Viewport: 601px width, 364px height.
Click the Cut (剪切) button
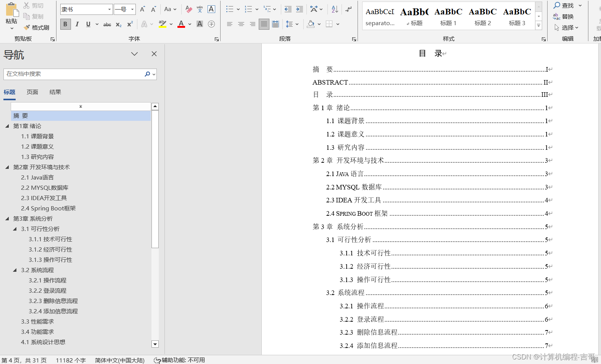click(33, 6)
